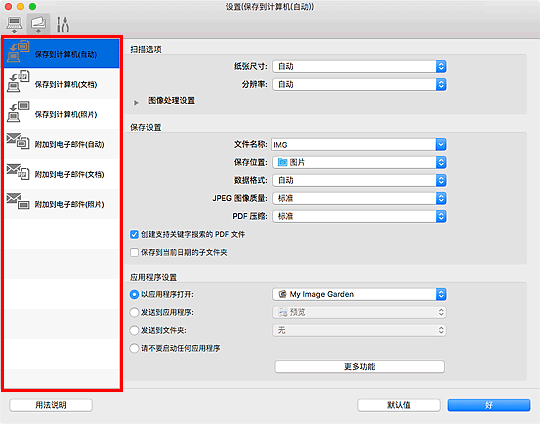Viewport: 540px width, 424px height.
Task: Click the 附加到电子邮件(照片) envelope icon
Action: (x=18, y=201)
